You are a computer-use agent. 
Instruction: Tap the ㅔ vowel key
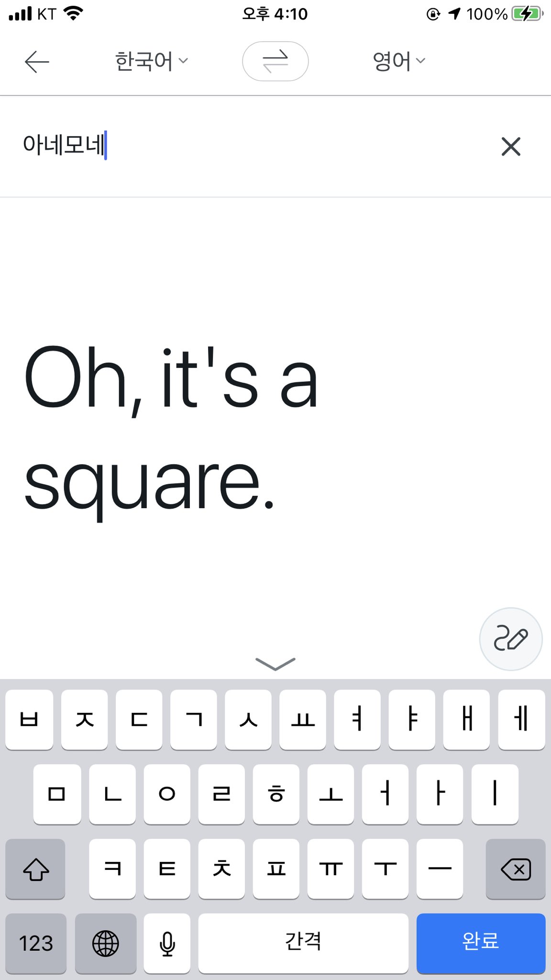point(521,719)
